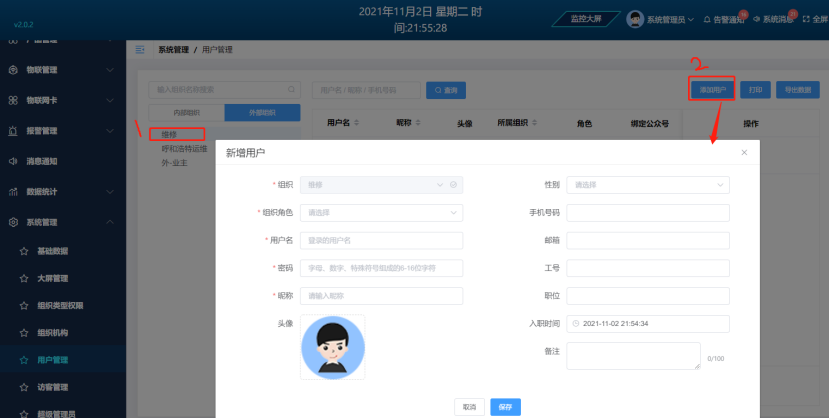Click the 报警管理 alarm icon
This screenshot has width=830, height=419.
point(13,131)
